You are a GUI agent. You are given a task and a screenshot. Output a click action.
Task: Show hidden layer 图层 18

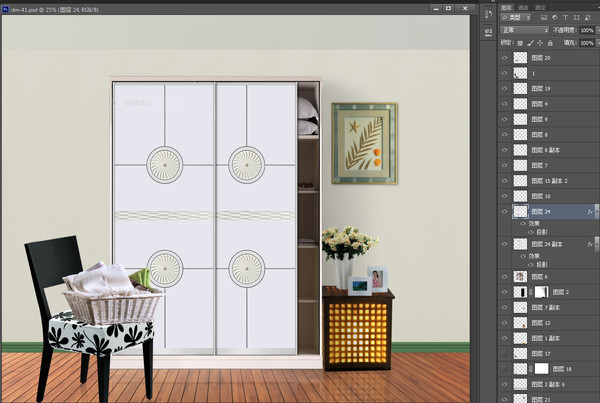[504, 369]
